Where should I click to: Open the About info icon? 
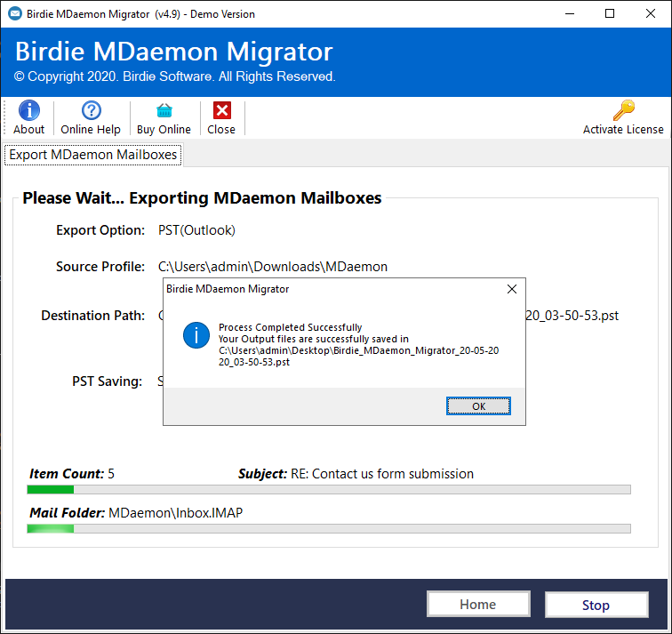(29, 110)
